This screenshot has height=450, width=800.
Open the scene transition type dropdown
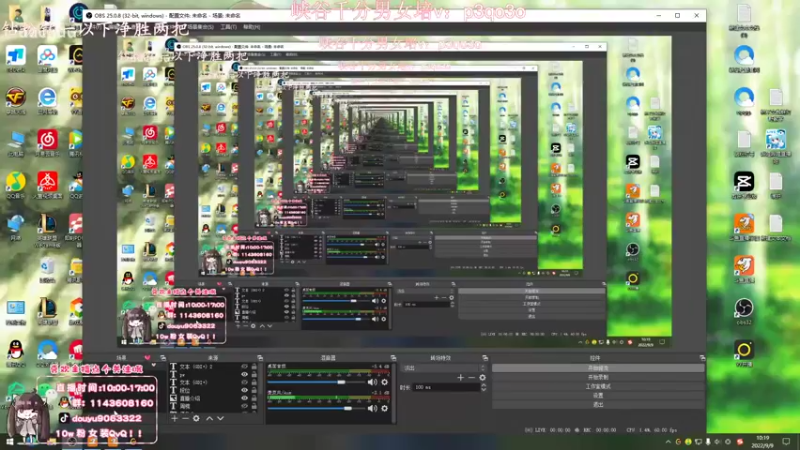[x=444, y=368]
